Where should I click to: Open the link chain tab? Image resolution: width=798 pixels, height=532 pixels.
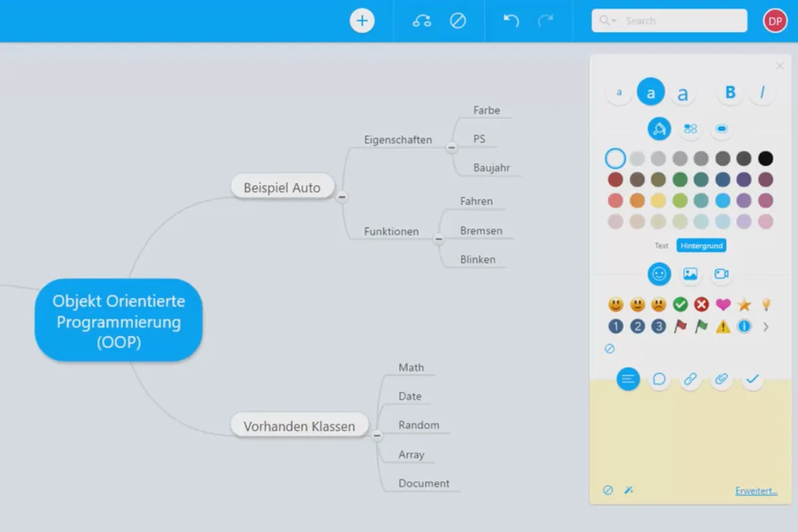690,379
